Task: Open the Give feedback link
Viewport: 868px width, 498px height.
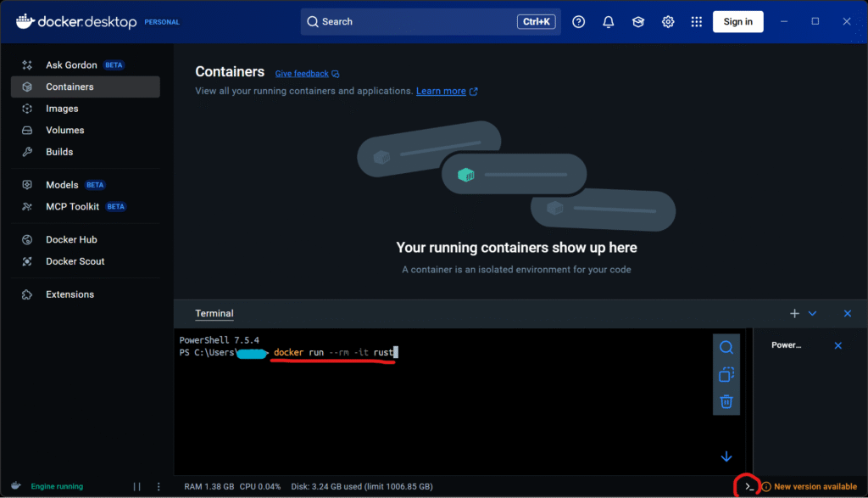Action: tap(302, 74)
